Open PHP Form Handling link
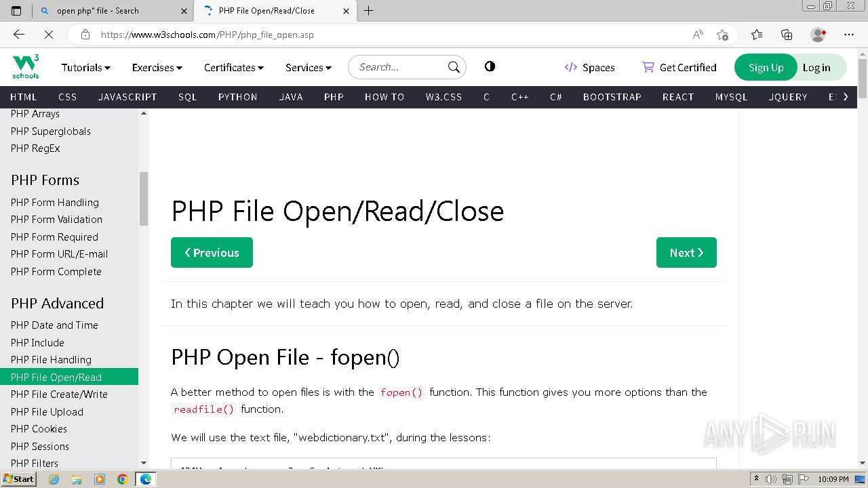 [x=55, y=202]
